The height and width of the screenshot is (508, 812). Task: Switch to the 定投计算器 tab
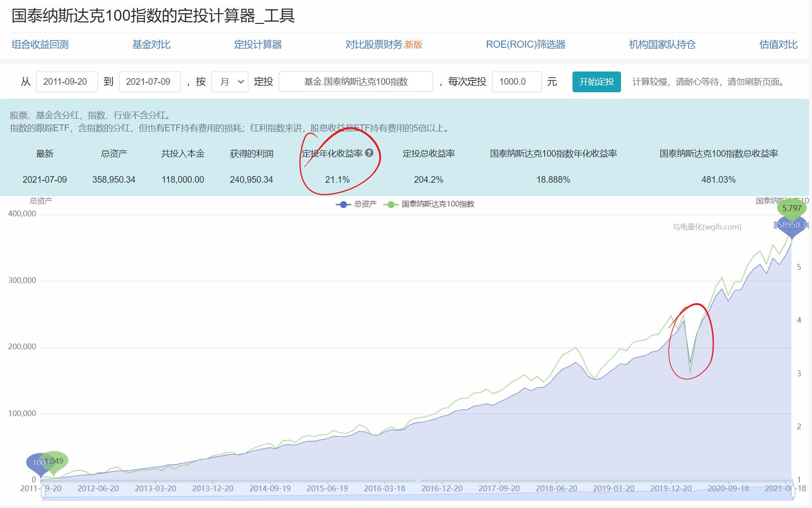pos(258,44)
